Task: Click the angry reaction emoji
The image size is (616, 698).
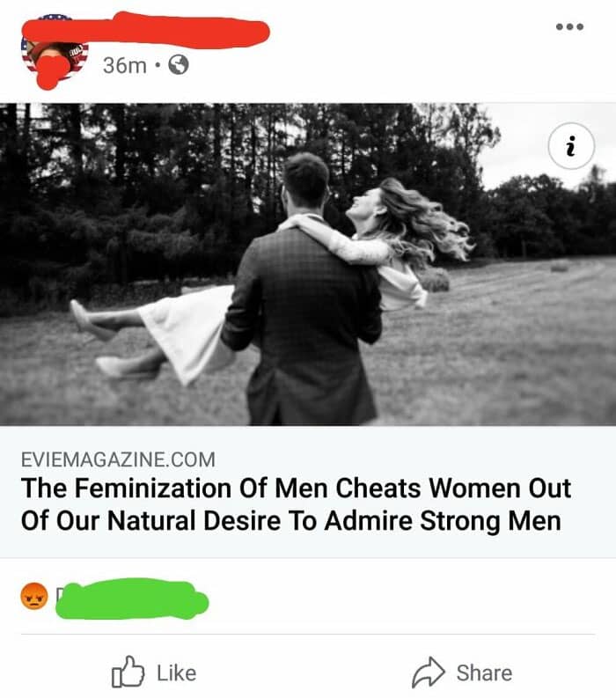Action: pos(33,596)
